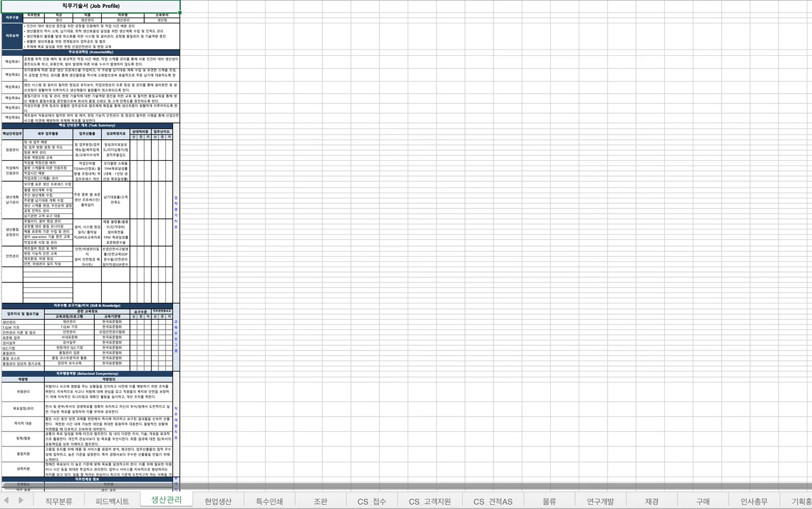Click the 업무지식 및 필요기술 header cell

tap(23, 314)
